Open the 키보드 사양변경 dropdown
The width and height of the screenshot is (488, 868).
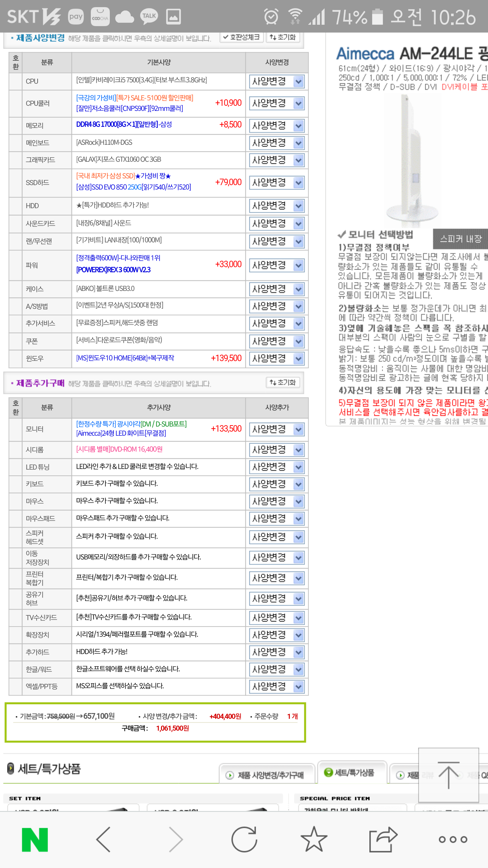coord(277,484)
